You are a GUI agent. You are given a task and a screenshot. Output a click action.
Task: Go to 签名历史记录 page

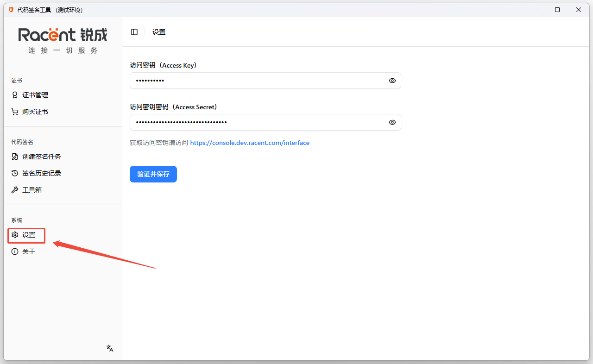click(42, 173)
